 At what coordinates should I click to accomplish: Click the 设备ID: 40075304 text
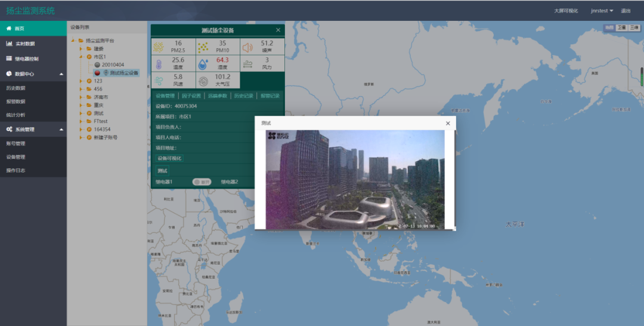[x=176, y=106]
